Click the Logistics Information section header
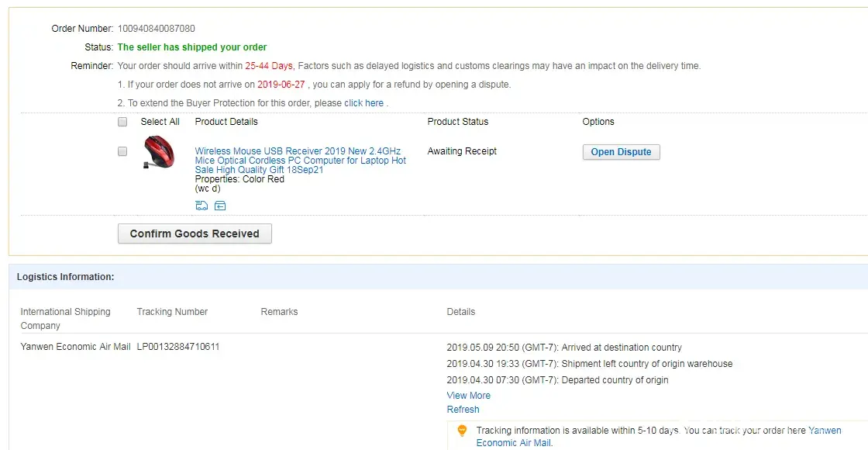Screen dimensions: 868x450 click(x=66, y=277)
